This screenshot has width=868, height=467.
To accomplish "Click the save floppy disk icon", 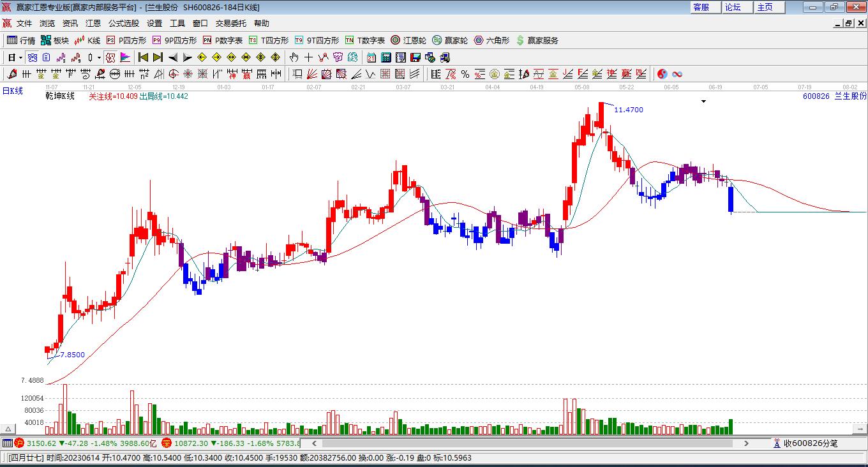I will coord(415,57).
